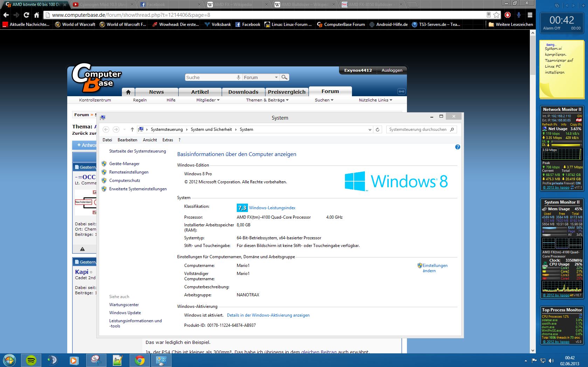Open the Datei menu
Viewport: 588px width, 367px height.
click(107, 140)
